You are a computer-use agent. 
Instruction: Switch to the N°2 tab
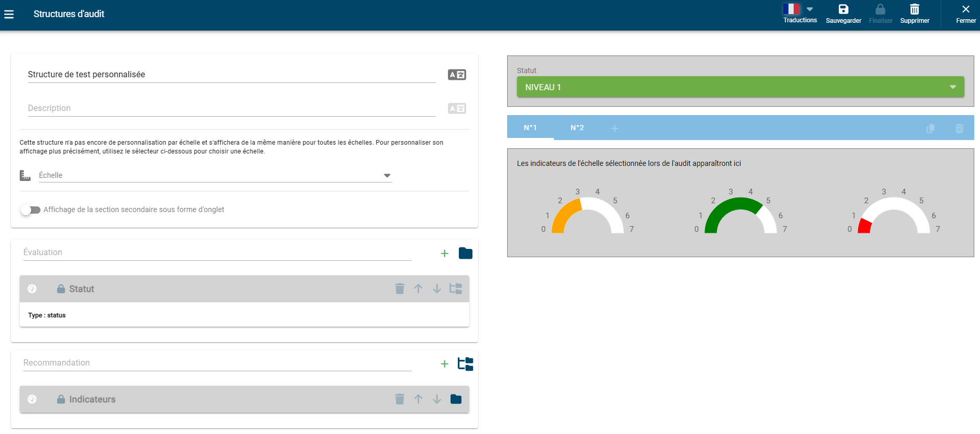(577, 128)
